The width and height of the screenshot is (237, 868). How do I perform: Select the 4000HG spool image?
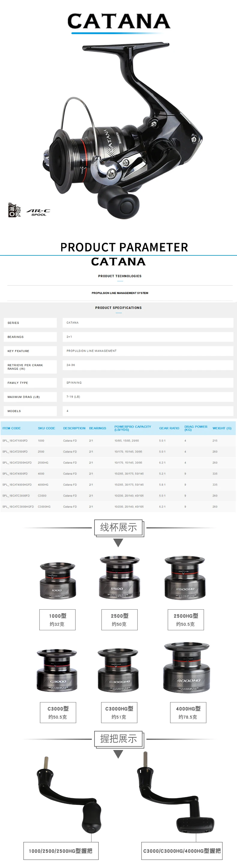[x=187, y=667]
